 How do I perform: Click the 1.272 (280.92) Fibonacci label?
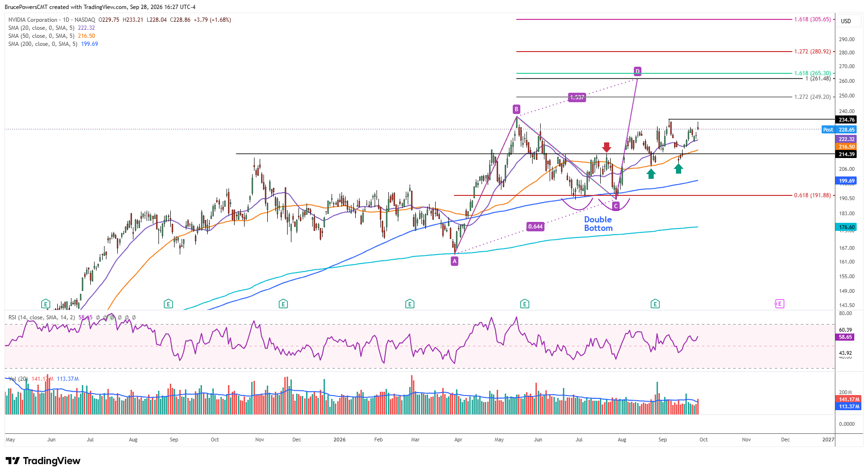point(812,52)
